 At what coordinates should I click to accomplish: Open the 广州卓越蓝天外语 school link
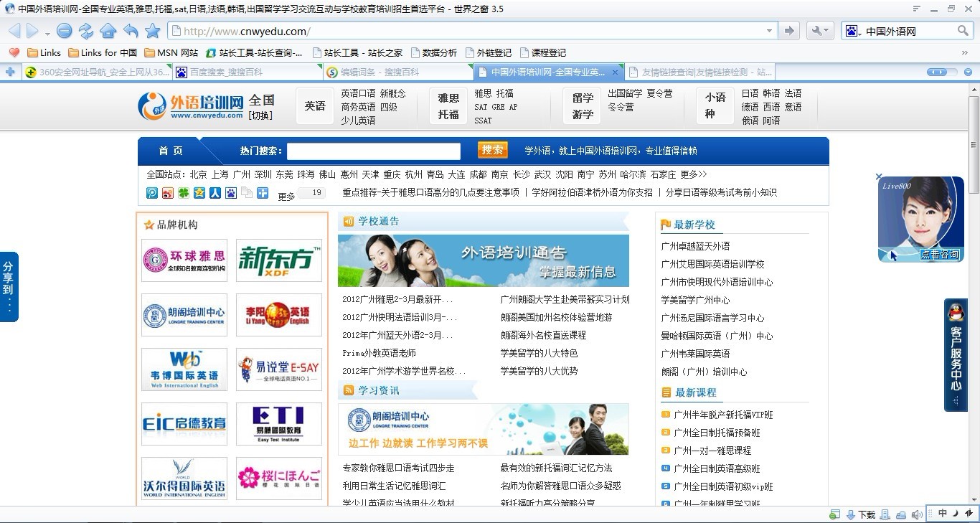(x=695, y=246)
